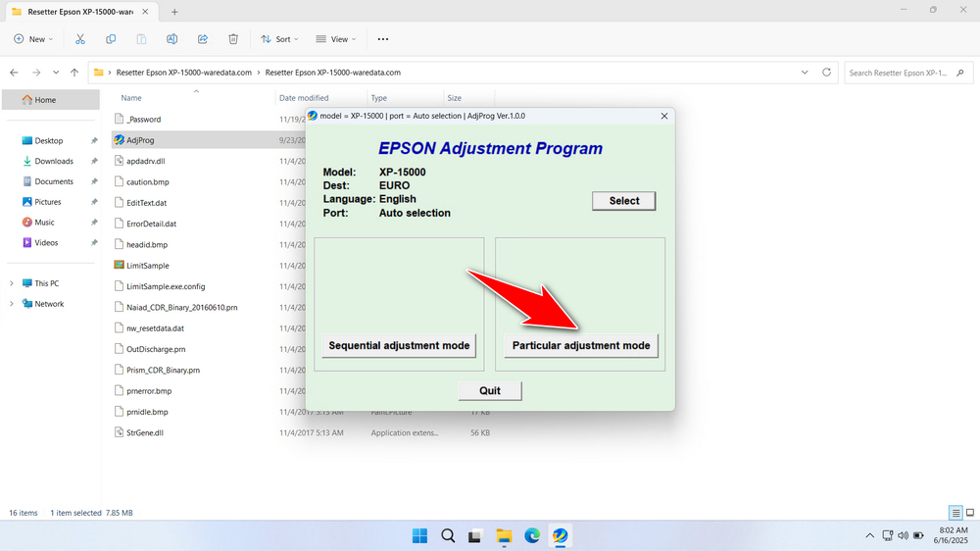Open the View dropdown
Screen dimensions: 980x551
tap(335, 39)
